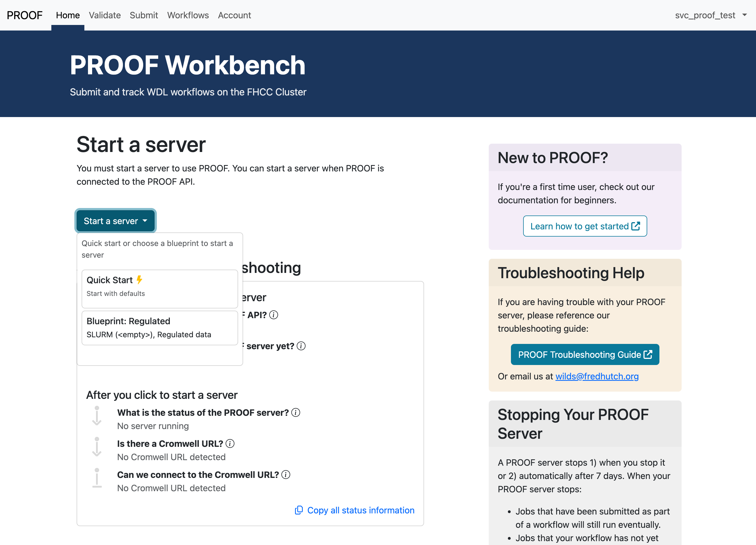
Task: Click external link icon on Learn how button
Action: [636, 226]
